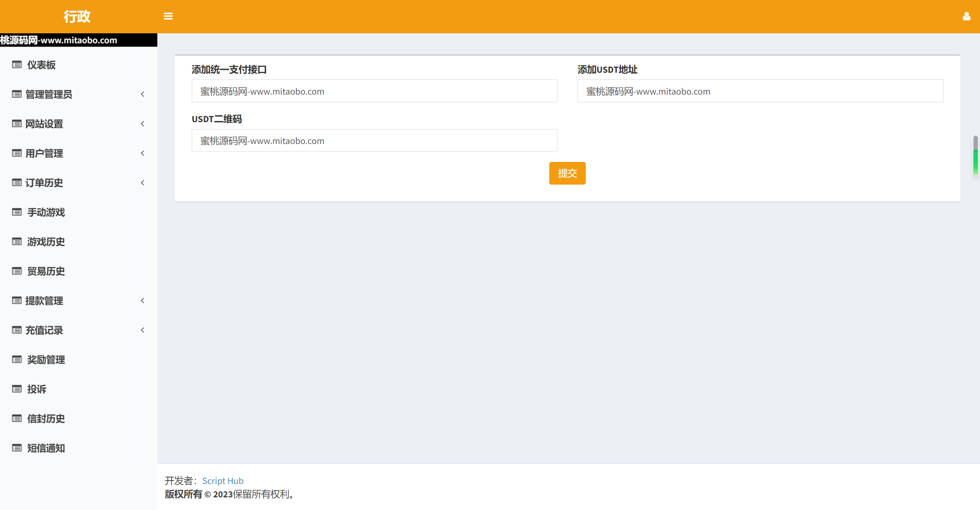
Task: Expand the 管理管理员 chevron
Action: click(142, 94)
